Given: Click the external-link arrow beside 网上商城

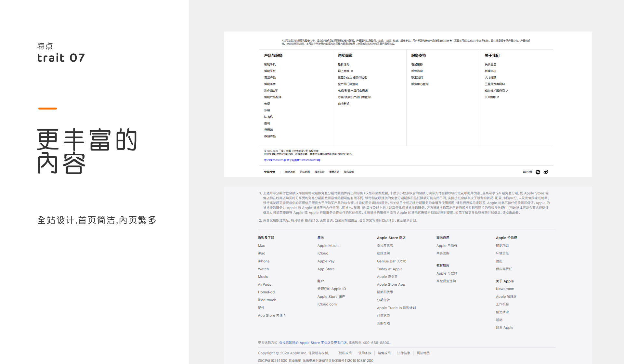Looking at the screenshot, I should [352, 71].
